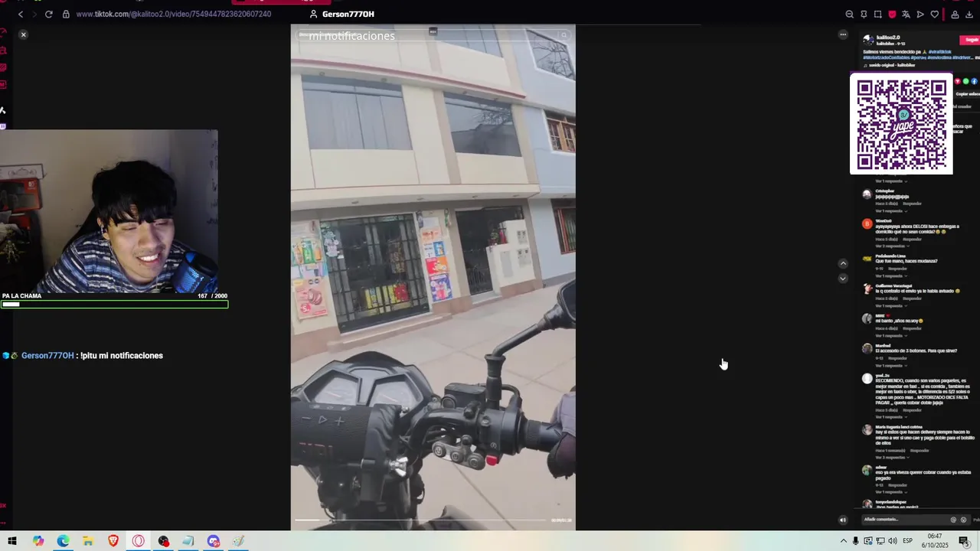The image size is (980, 551).
Task: Open the 06:47 clock calendar
Action: (x=935, y=541)
